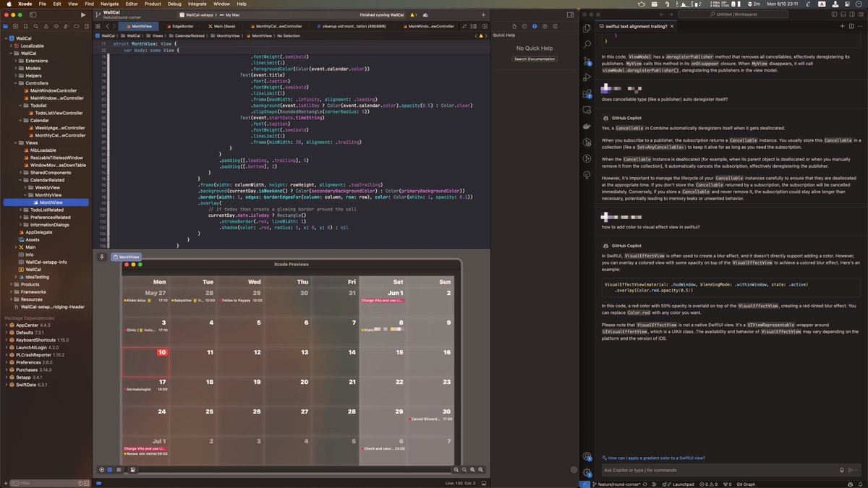Viewport: 868px width, 488px height.
Task: Open VS Code Source Control icon
Action: coord(587,60)
